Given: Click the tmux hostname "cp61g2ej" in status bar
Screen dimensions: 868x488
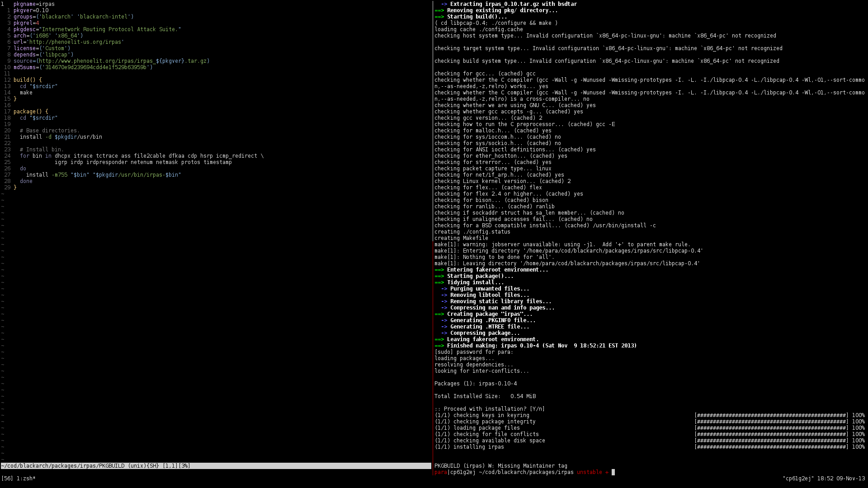Looking at the screenshot, I should tap(798, 479).
